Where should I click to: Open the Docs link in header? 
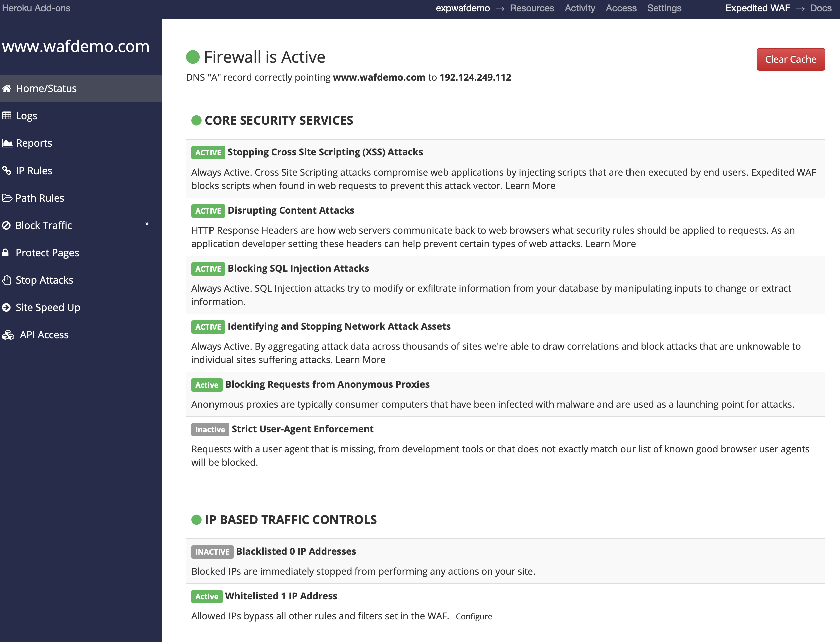[821, 8]
